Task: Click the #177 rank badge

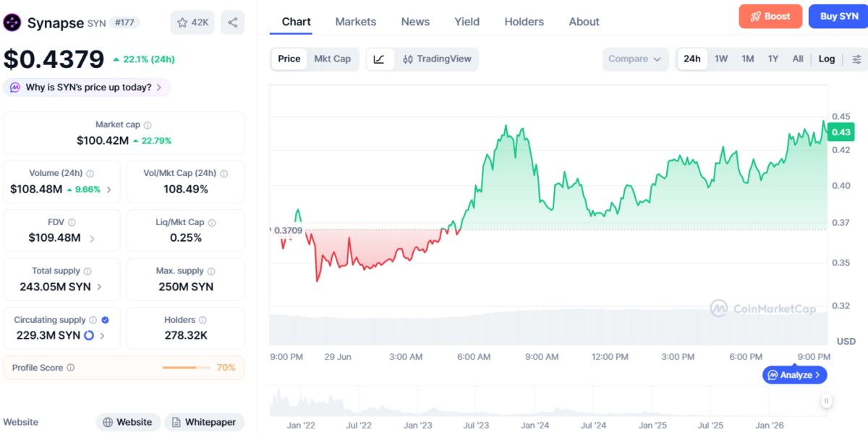Action: coord(125,23)
